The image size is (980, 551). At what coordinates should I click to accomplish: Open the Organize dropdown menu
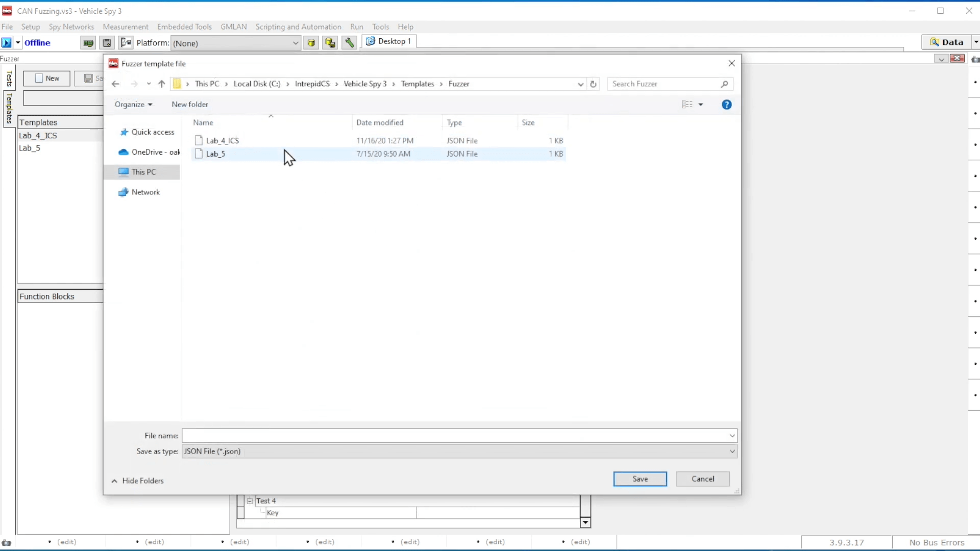click(133, 105)
